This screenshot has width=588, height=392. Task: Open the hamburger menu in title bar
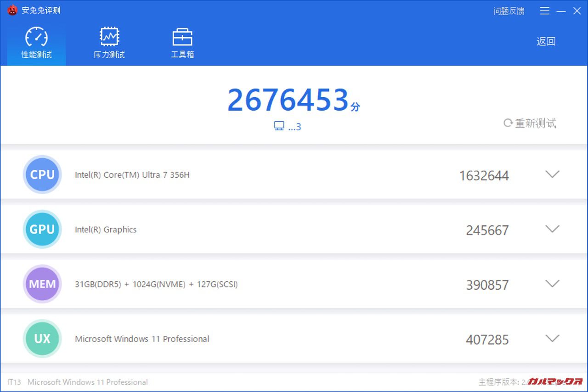tap(545, 11)
